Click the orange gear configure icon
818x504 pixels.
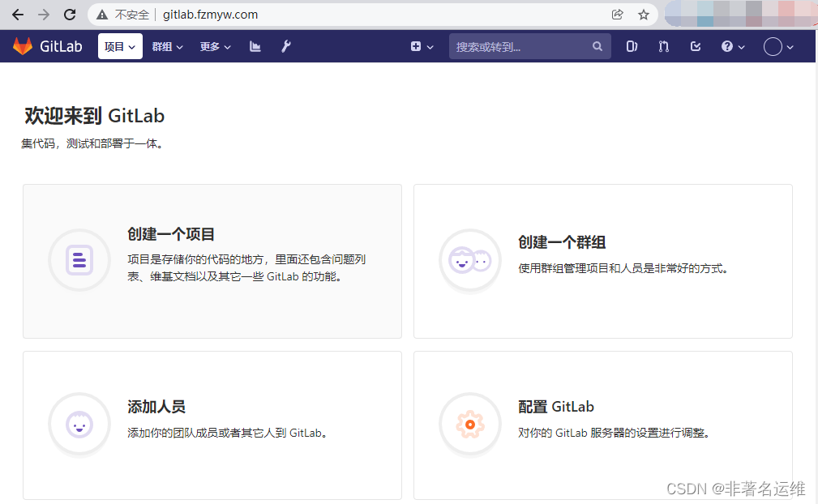click(470, 425)
